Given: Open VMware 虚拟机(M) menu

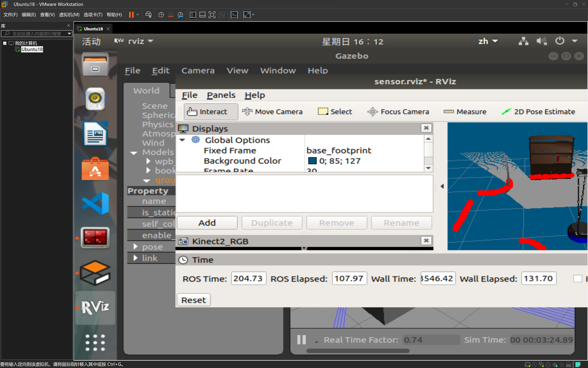Looking at the screenshot, I should [69, 15].
